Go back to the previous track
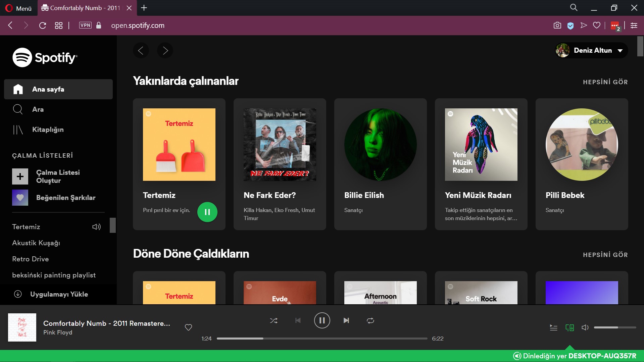The height and width of the screenshot is (362, 644). 298,320
